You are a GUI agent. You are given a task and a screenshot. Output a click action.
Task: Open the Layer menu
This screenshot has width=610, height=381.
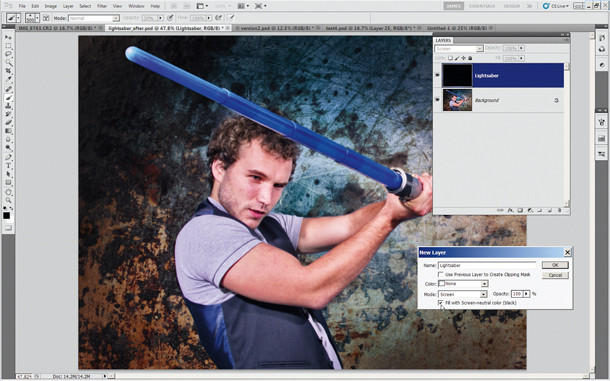68,6
